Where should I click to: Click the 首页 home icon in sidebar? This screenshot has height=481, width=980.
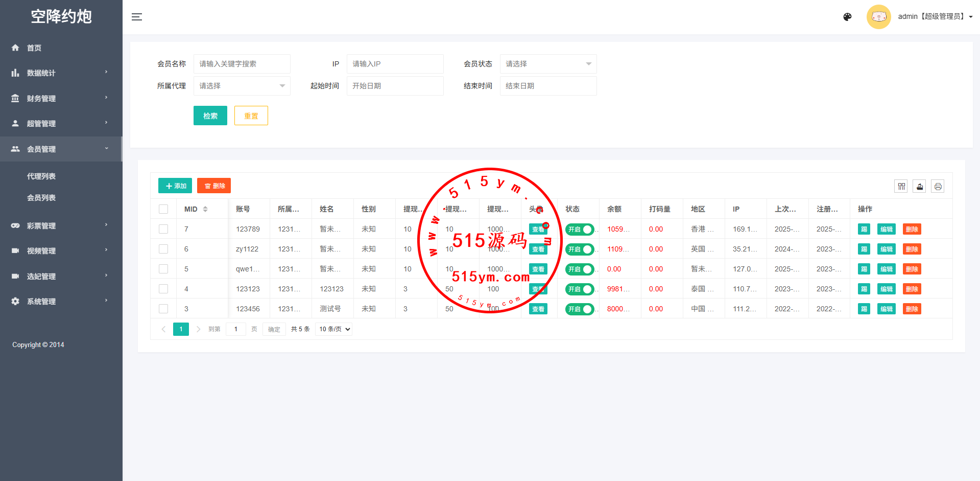click(15, 48)
